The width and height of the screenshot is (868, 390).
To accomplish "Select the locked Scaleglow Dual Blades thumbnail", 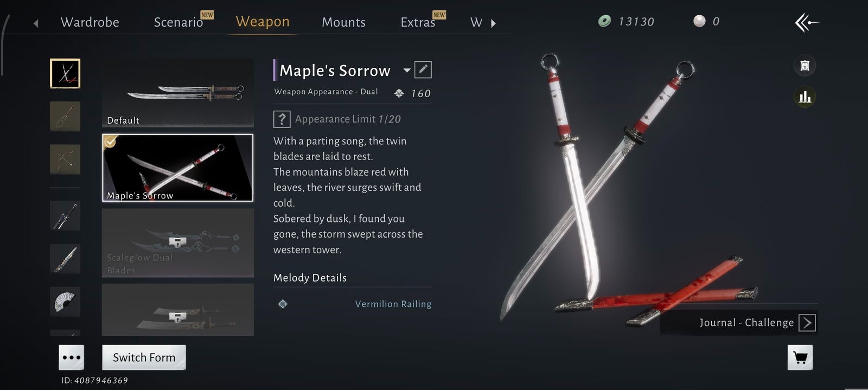I will 178,243.
